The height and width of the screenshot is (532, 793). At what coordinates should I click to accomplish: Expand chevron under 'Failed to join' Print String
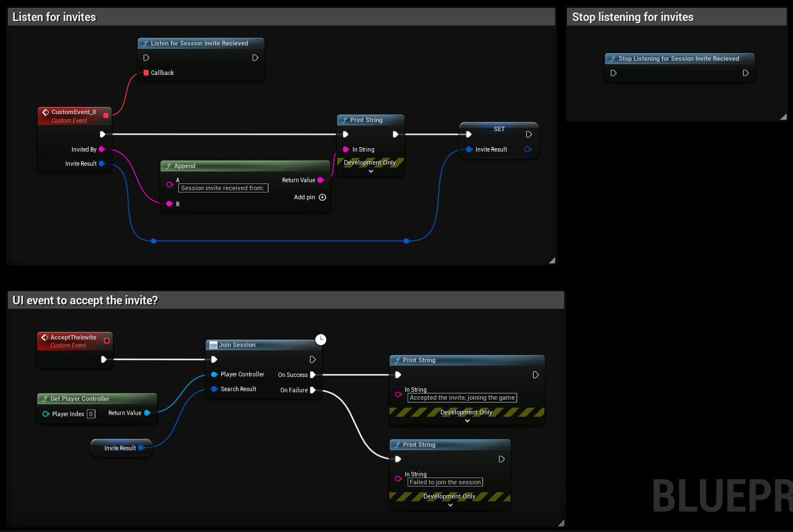[x=450, y=505]
